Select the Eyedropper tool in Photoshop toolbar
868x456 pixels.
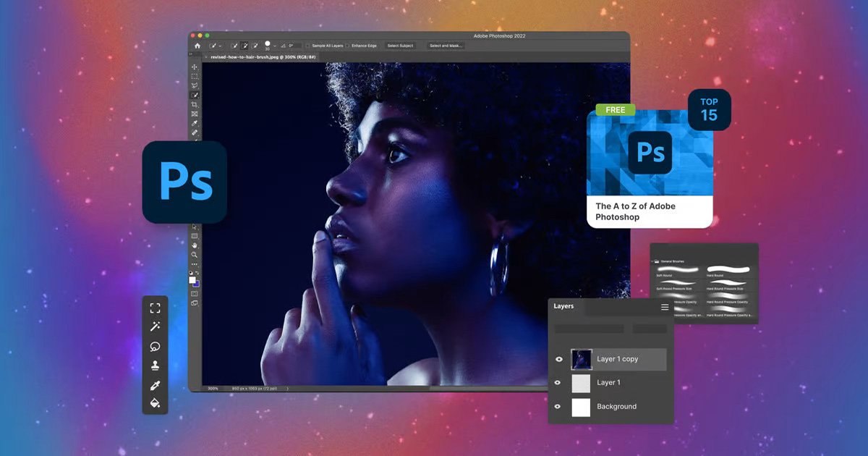[x=195, y=123]
